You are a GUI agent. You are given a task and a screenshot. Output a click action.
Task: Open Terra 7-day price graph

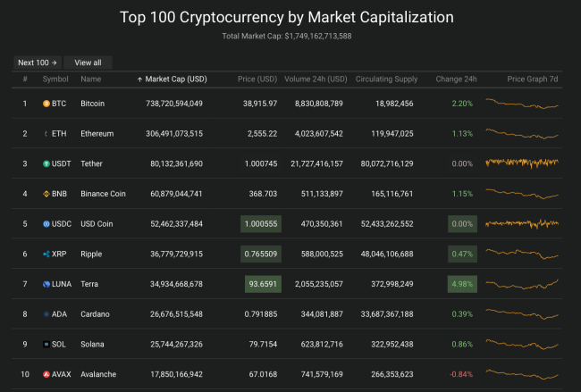tap(522, 284)
